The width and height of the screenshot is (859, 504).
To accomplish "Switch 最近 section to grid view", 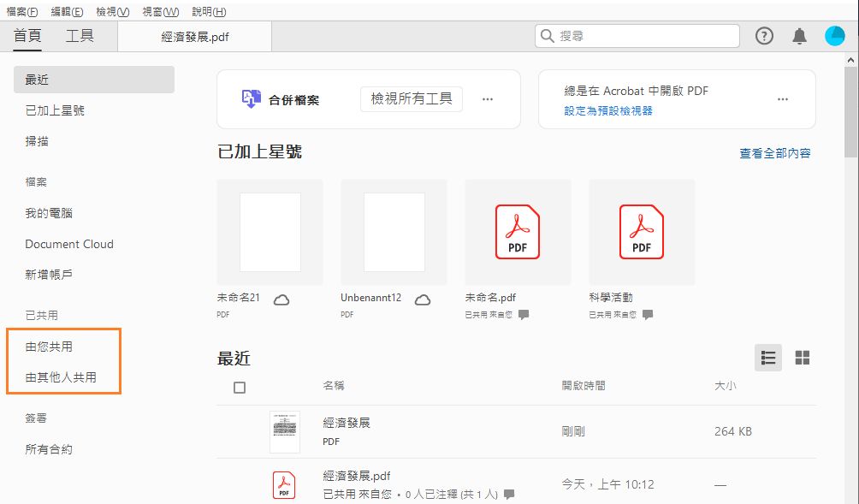I will pyautogui.click(x=801, y=358).
